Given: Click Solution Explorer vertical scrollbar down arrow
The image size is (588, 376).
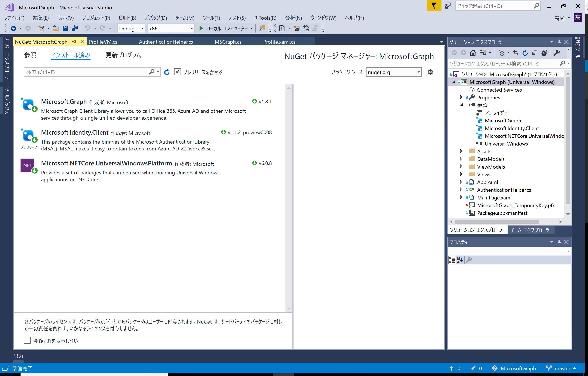Looking at the screenshot, I should 568,214.
